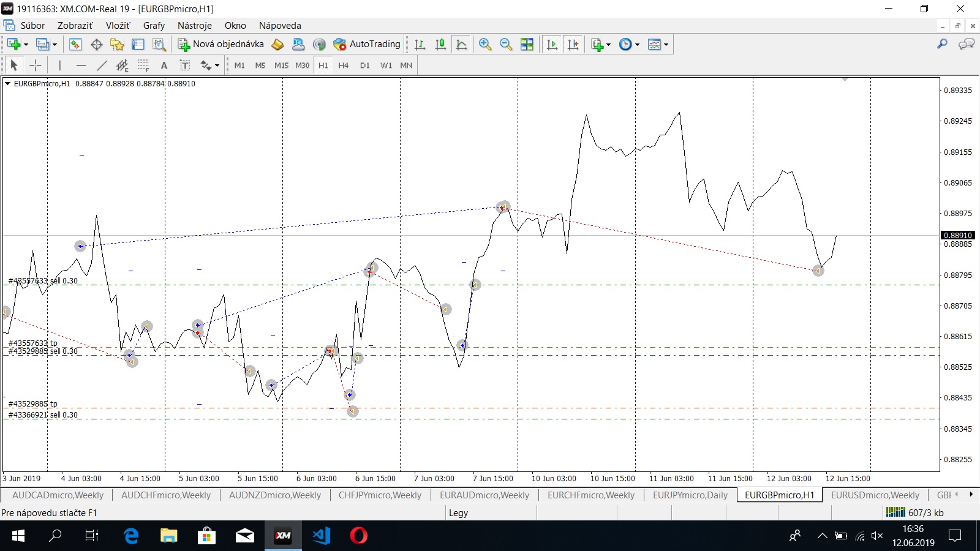Open the virtual hosting cloud icon
This screenshot has height=551, width=980.
click(x=298, y=44)
